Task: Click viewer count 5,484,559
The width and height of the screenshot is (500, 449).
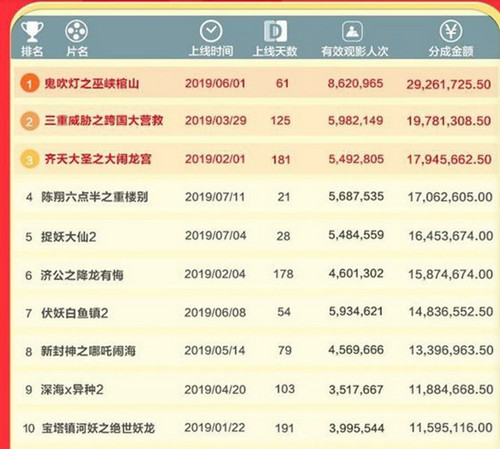Action: (356, 235)
